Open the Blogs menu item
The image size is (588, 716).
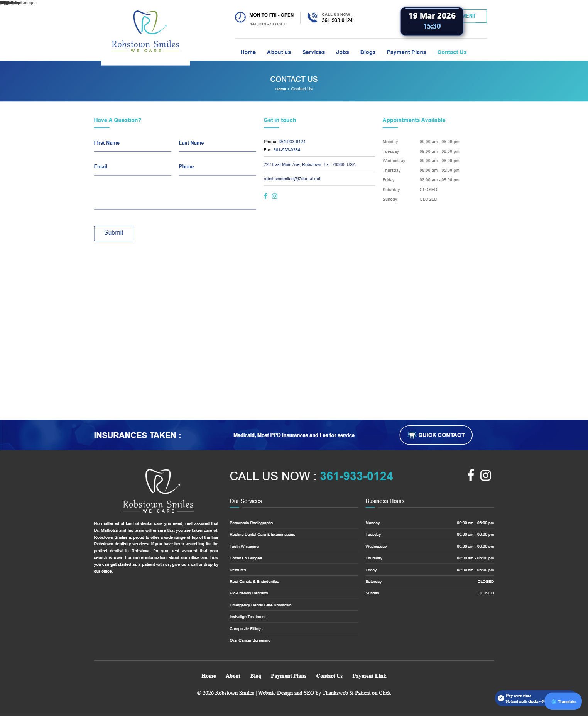(x=368, y=52)
